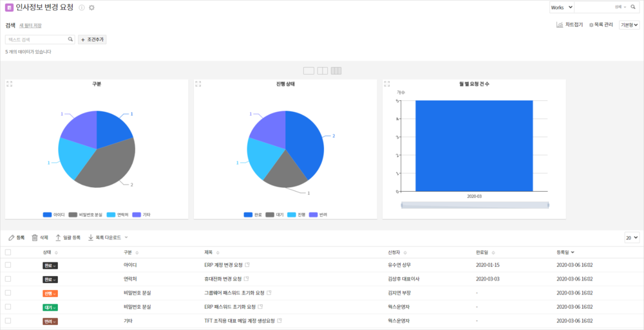The image size is (644, 330).
Task: Open popup icon for ERP 계정 변경 요청
Action: click(x=247, y=265)
